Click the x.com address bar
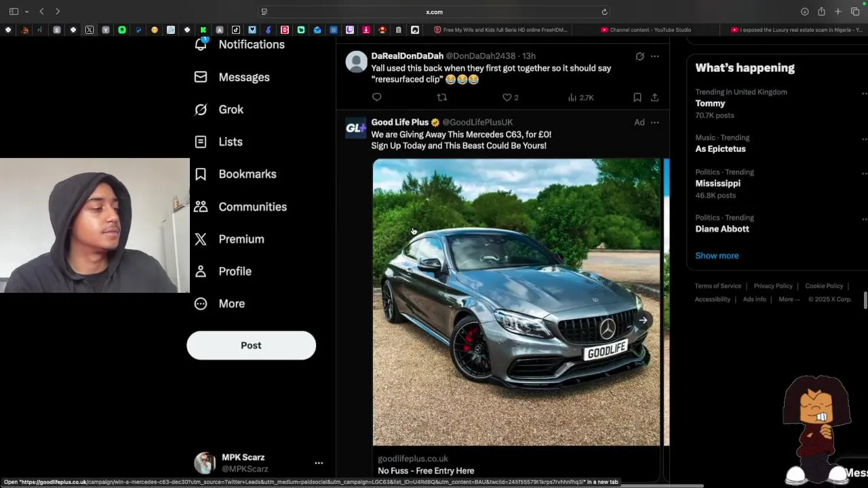Image resolution: width=868 pixels, height=488 pixels. 434,12
